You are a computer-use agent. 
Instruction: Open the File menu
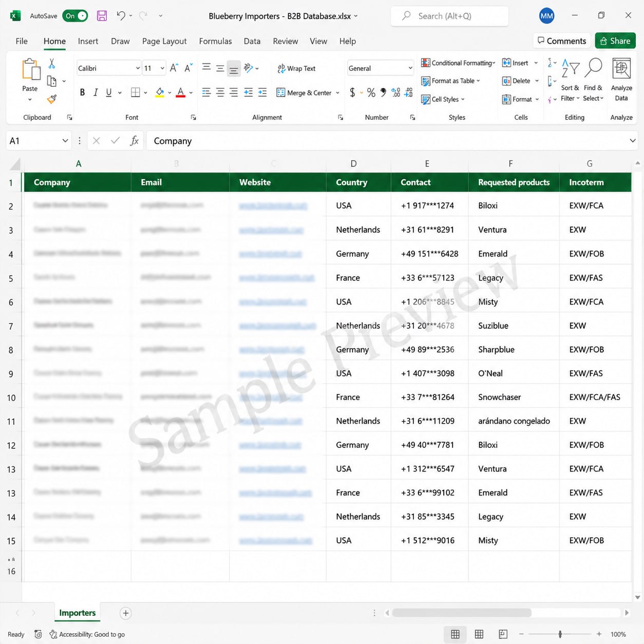coord(22,41)
